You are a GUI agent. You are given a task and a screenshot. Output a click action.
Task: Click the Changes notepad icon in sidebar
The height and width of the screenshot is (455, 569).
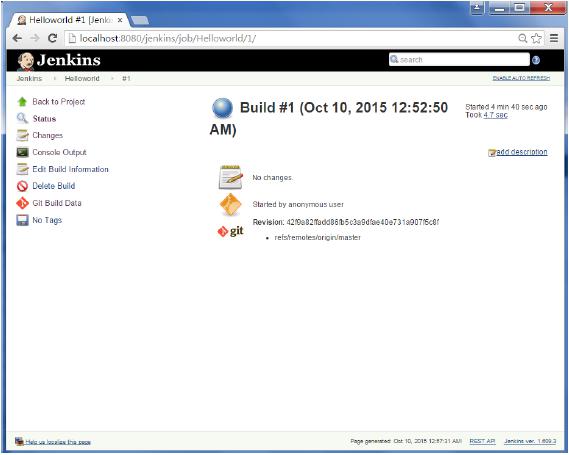tap(22, 135)
